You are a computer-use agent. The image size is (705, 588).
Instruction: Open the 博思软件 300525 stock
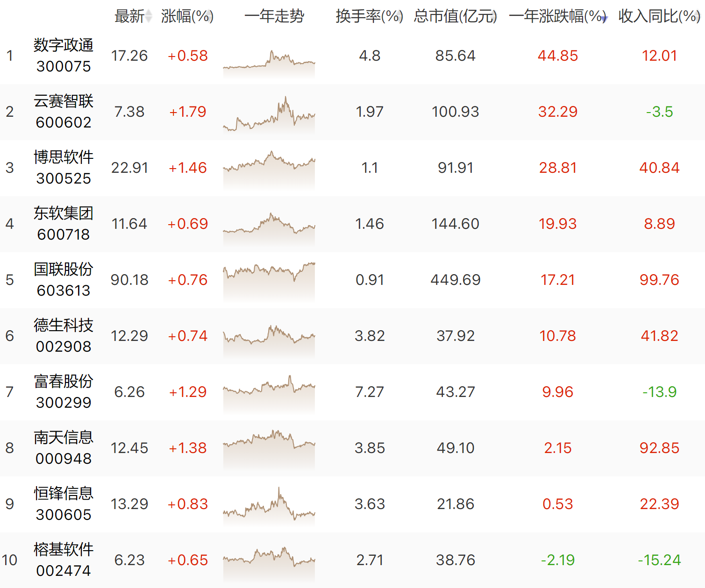(x=64, y=168)
